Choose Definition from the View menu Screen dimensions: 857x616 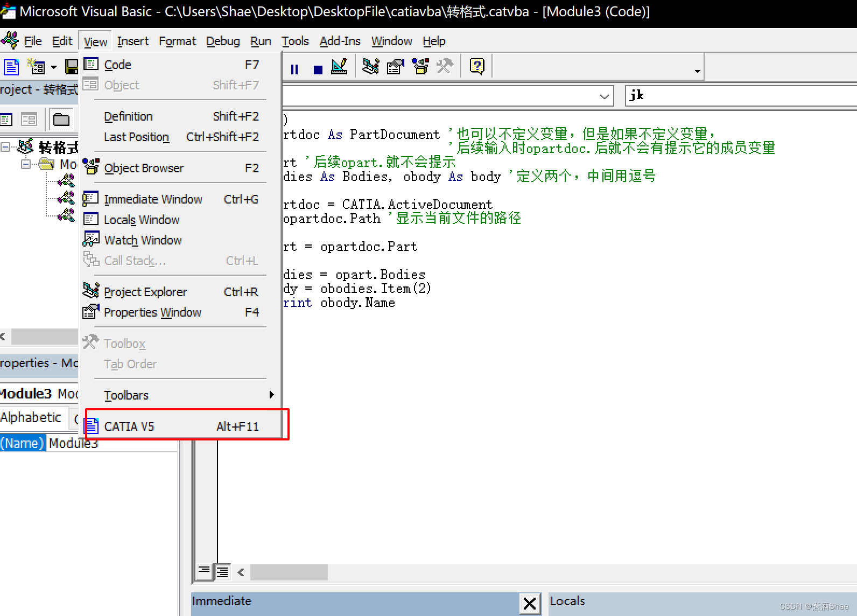tap(181, 116)
